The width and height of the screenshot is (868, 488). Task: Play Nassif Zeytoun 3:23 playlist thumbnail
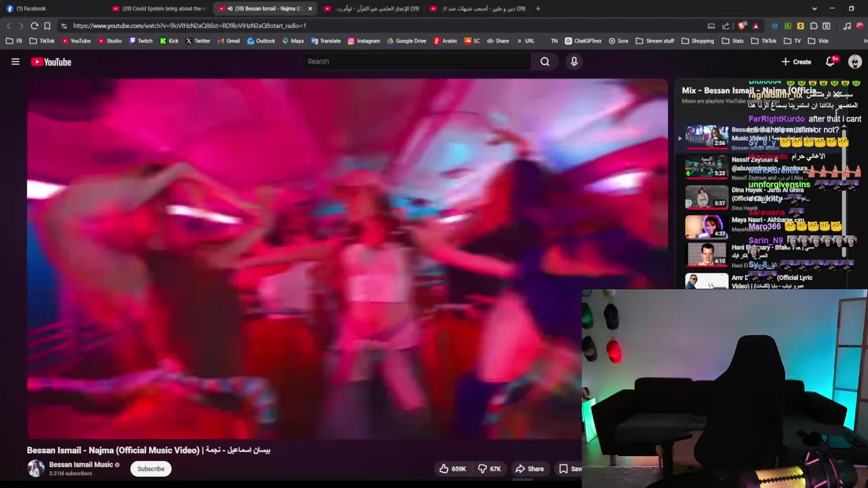pos(707,167)
